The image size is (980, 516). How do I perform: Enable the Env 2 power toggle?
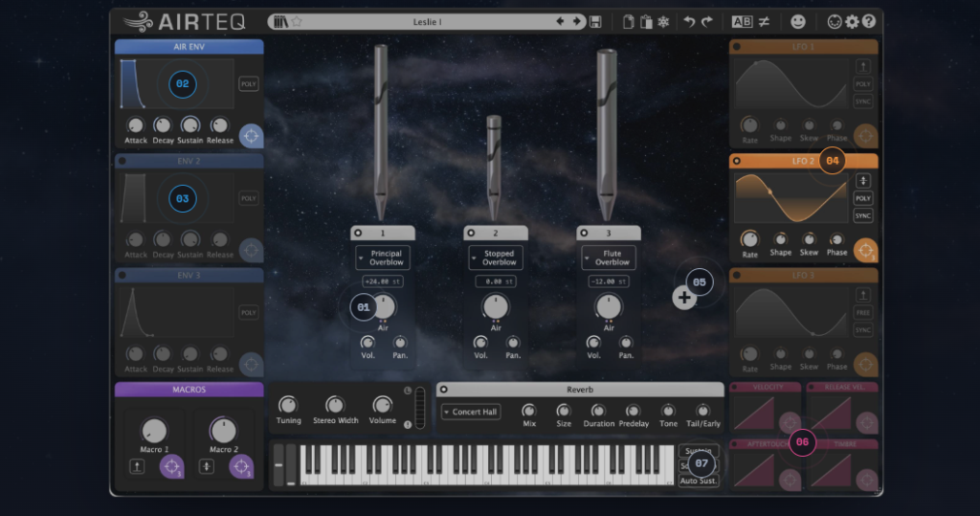click(122, 161)
